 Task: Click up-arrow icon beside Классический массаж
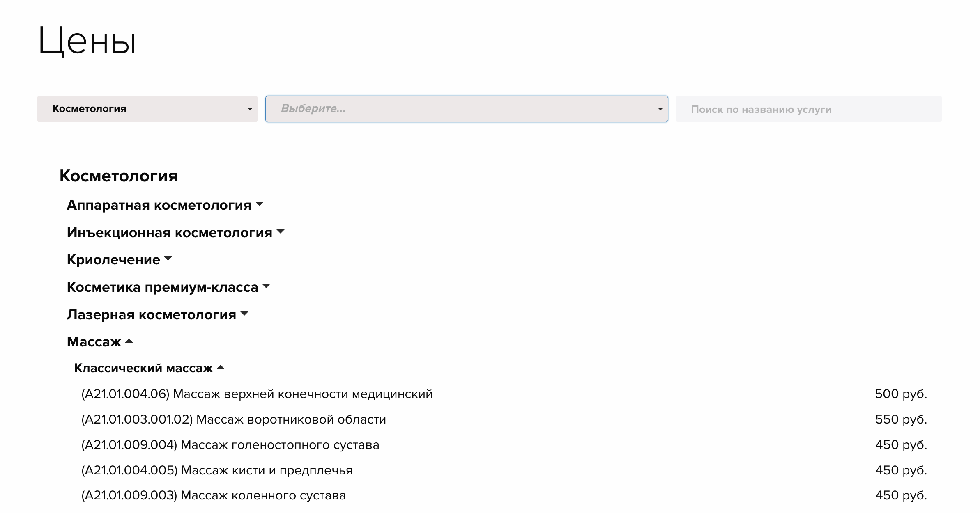(221, 367)
